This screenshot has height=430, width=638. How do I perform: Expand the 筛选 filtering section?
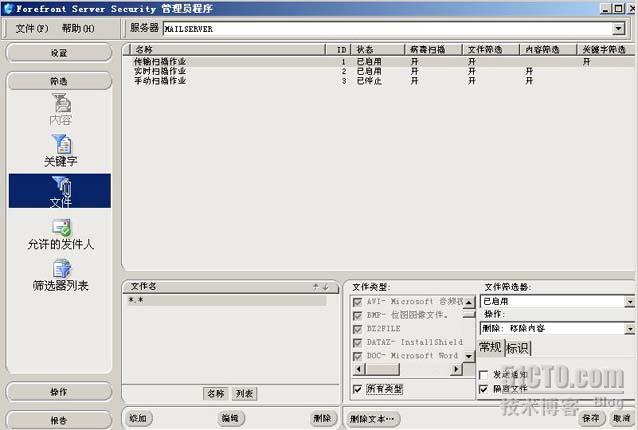click(59, 81)
